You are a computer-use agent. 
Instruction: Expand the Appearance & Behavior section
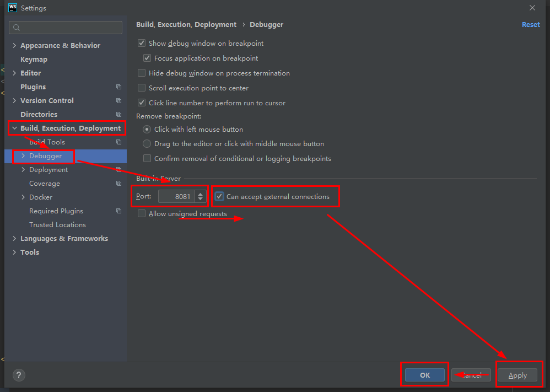point(14,45)
